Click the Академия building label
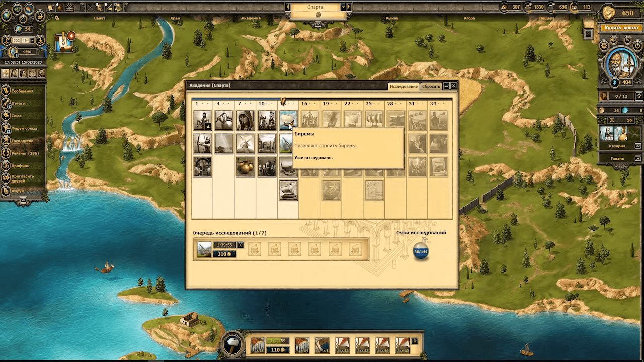The height and width of the screenshot is (362, 644). click(250, 18)
